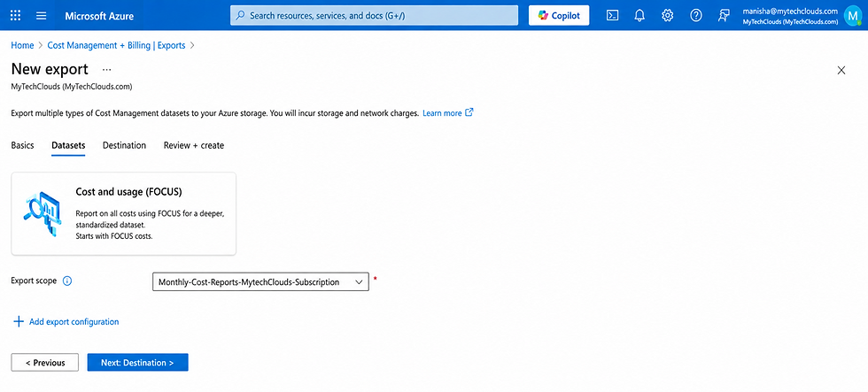Open the portal hamburger menu

coord(42,15)
